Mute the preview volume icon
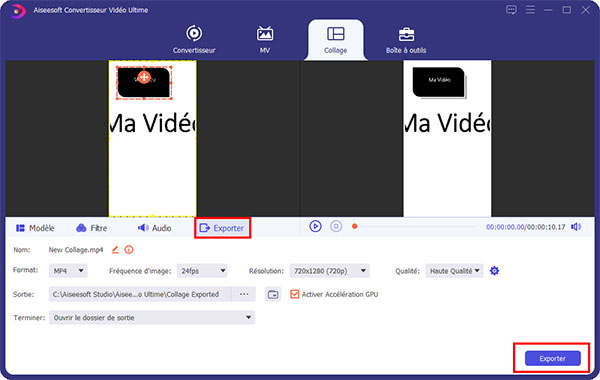This screenshot has width=600, height=380. click(576, 227)
